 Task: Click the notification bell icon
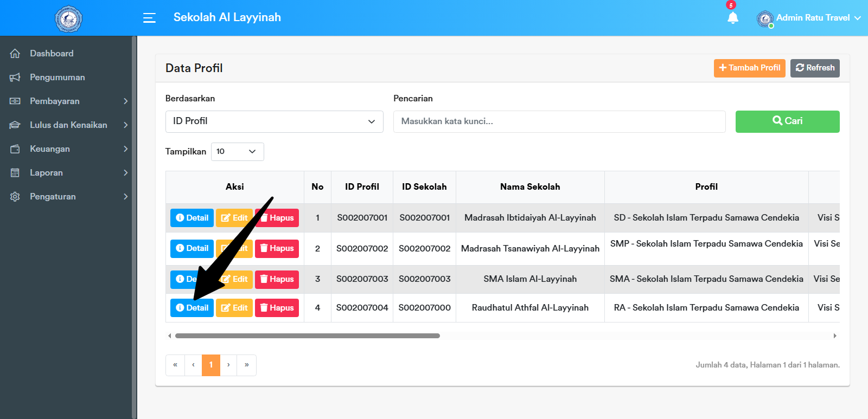732,18
